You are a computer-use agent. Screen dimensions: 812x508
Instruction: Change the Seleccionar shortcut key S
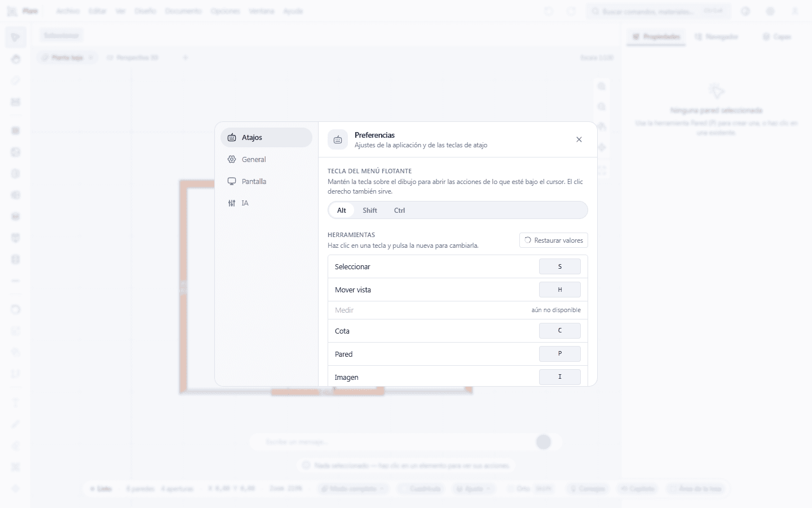tap(560, 266)
